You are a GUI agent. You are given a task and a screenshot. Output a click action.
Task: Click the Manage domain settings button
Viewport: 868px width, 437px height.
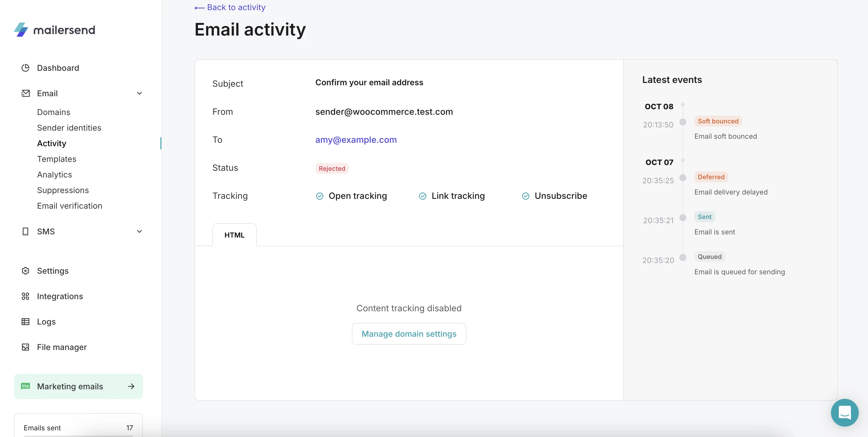point(409,334)
